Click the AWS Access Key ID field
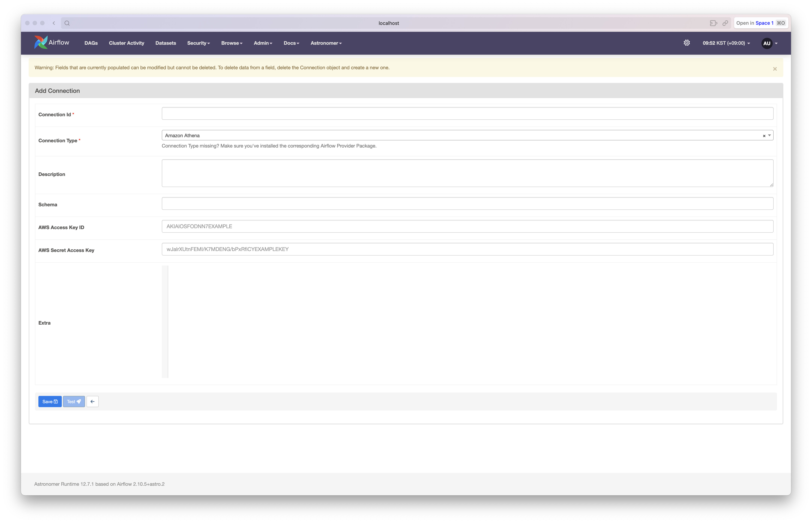Viewport: 812px width, 523px height. pyautogui.click(x=467, y=226)
